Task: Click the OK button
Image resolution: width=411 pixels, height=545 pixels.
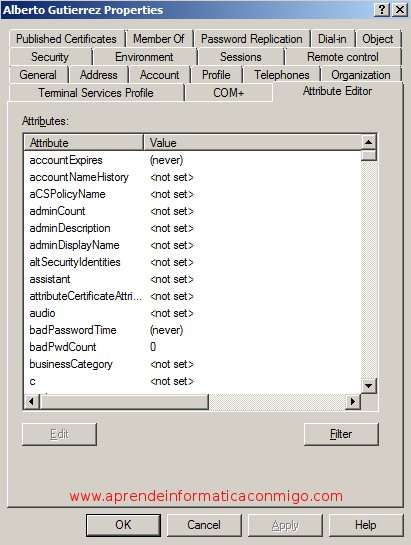Action: coord(123,525)
